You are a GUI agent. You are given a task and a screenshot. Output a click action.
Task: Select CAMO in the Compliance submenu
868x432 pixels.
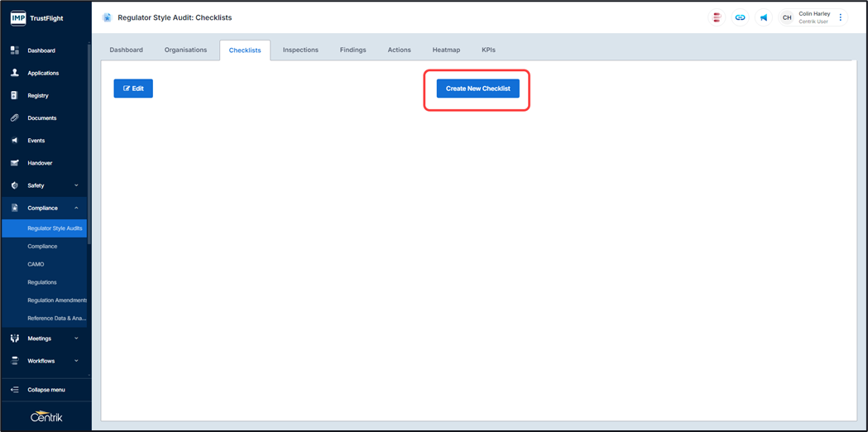(36, 265)
